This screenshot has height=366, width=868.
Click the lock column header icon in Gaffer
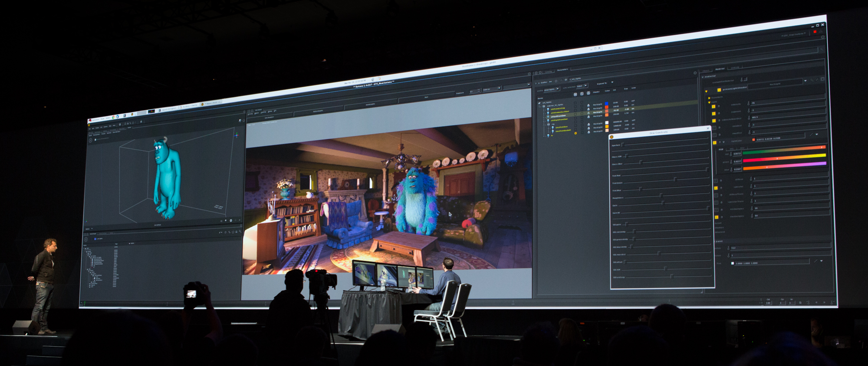pyautogui.click(x=589, y=93)
